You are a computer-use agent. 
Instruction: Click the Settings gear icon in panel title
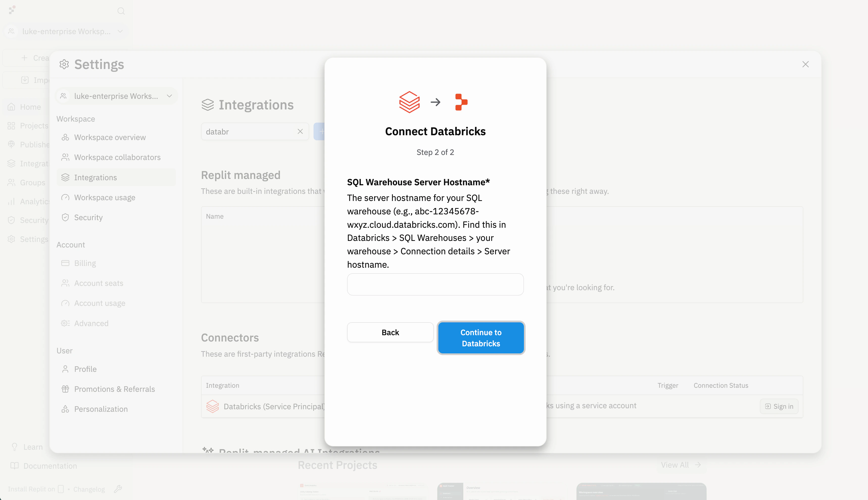tap(64, 64)
